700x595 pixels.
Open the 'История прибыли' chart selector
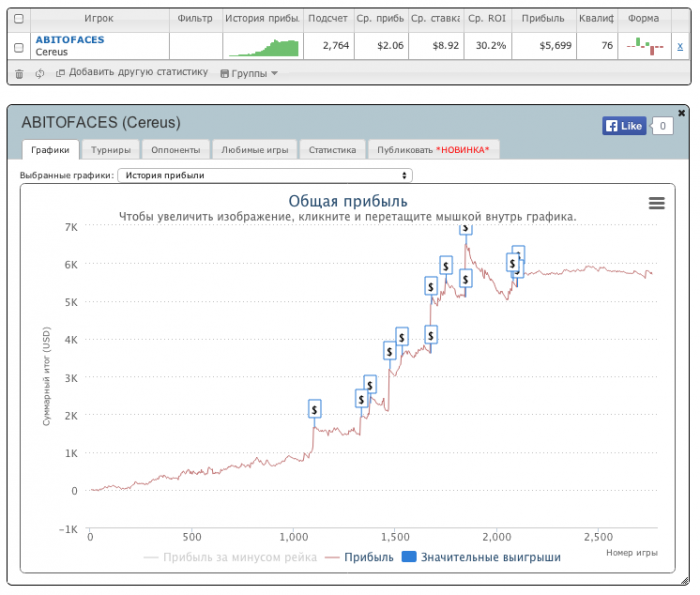pos(264,175)
